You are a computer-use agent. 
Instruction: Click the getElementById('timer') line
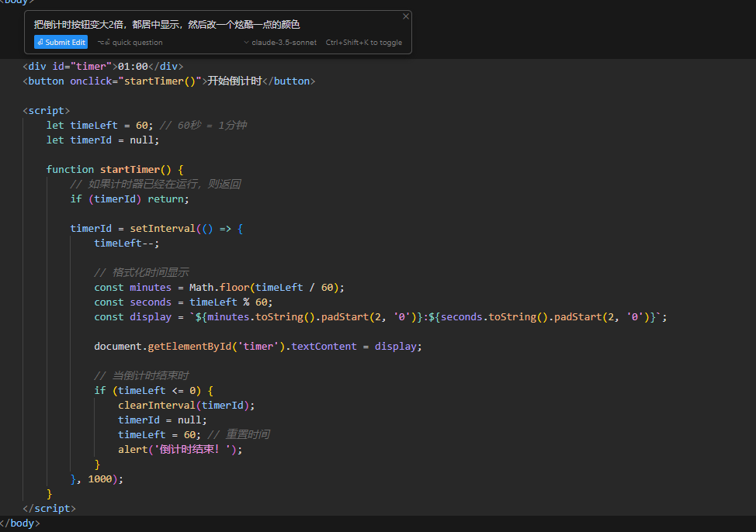(x=258, y=347)
